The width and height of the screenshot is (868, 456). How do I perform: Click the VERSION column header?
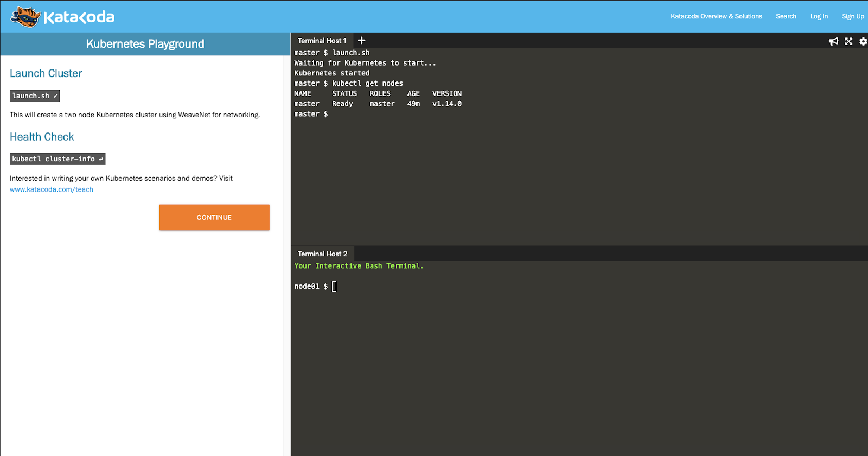coord(447,93)
